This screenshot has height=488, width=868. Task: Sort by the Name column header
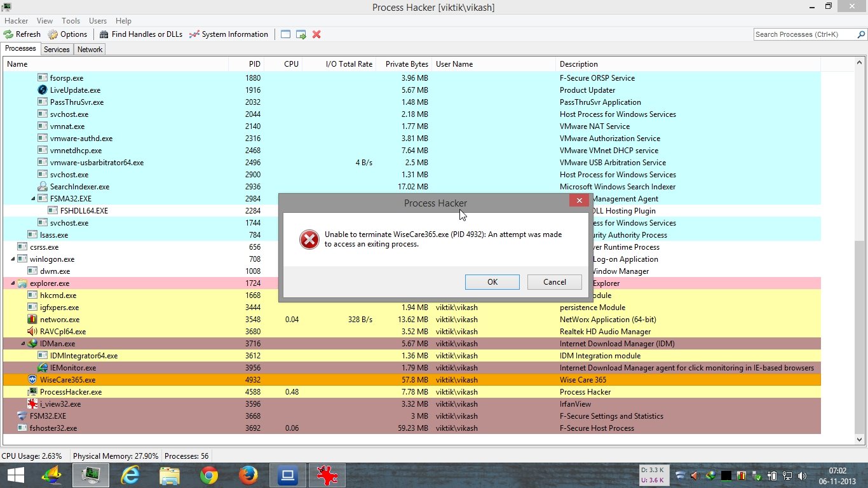coord(116,64)
